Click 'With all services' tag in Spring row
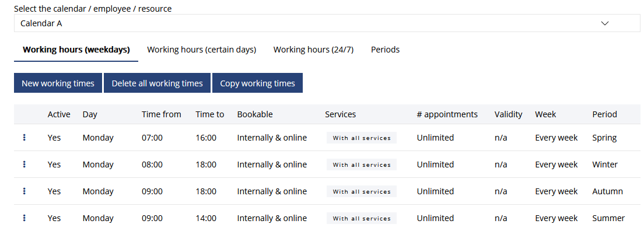644x231 pixels. point(362,138)
